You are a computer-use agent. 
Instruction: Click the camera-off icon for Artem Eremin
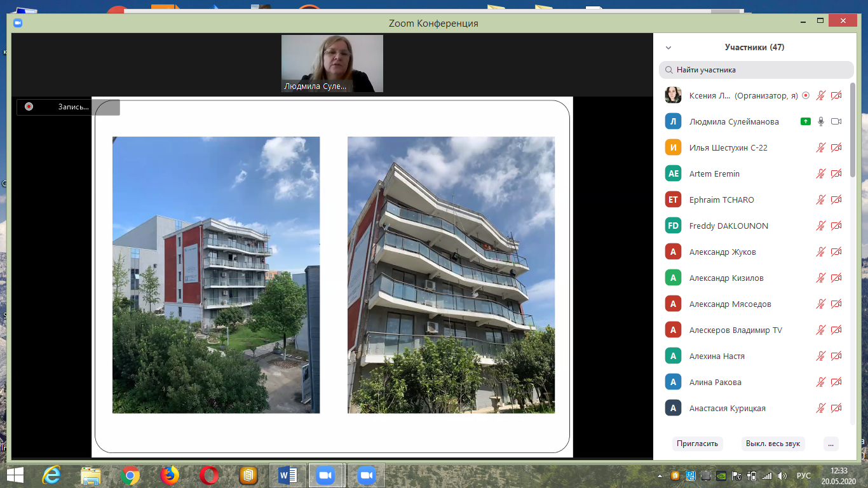(x=836, y=173)
